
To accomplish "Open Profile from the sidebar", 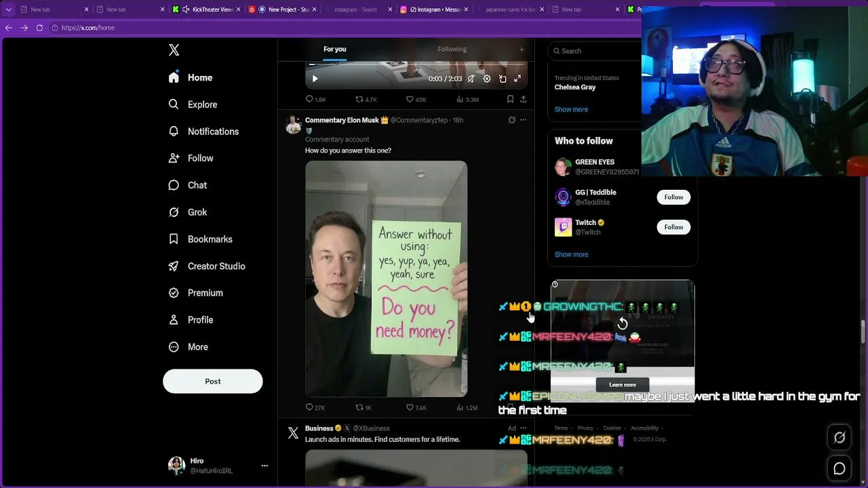I will (191, 320).
